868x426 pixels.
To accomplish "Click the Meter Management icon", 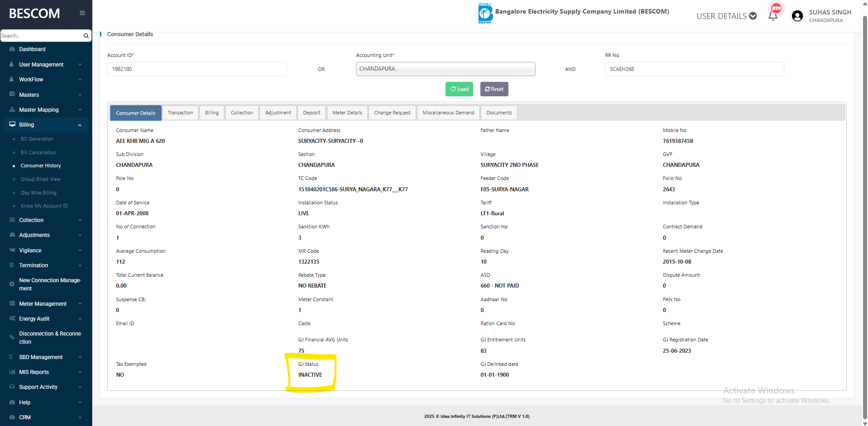I will [x=12, y=304].
